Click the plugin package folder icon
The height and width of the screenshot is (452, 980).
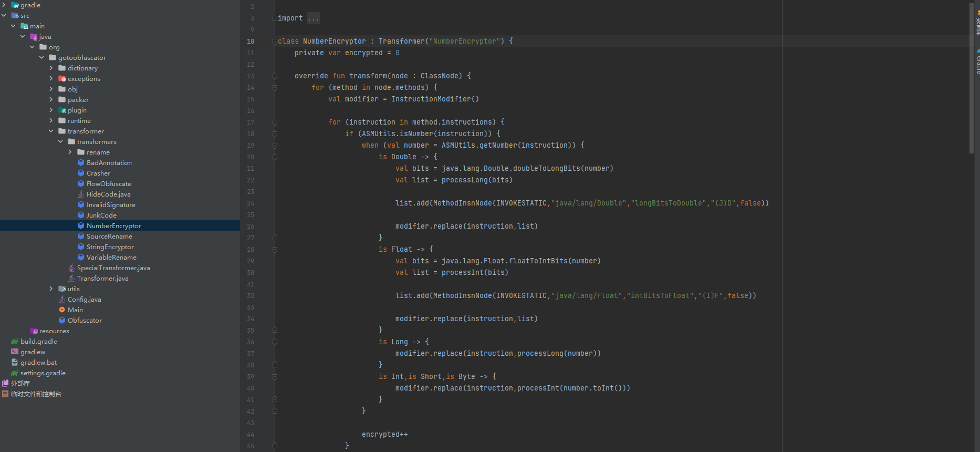[x=62, y=110]
